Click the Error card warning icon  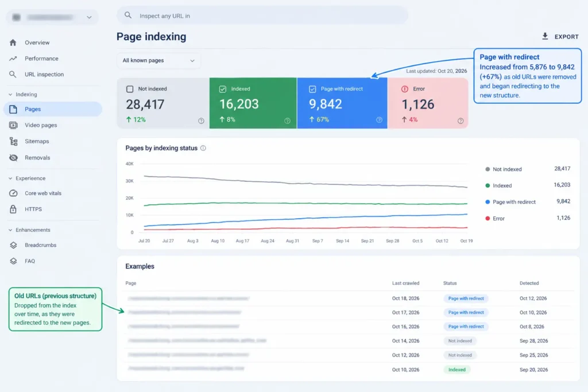405,89
